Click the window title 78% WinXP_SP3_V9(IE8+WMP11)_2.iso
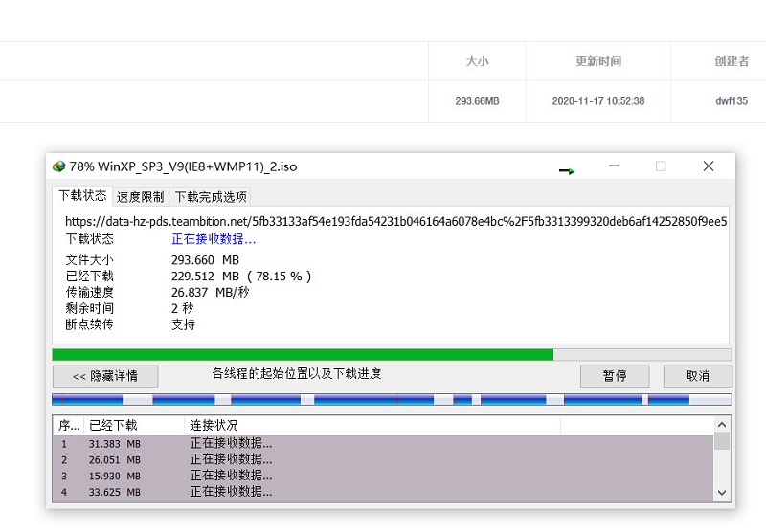The width and height of the screenshot is (766, 532). click(183, 166)
